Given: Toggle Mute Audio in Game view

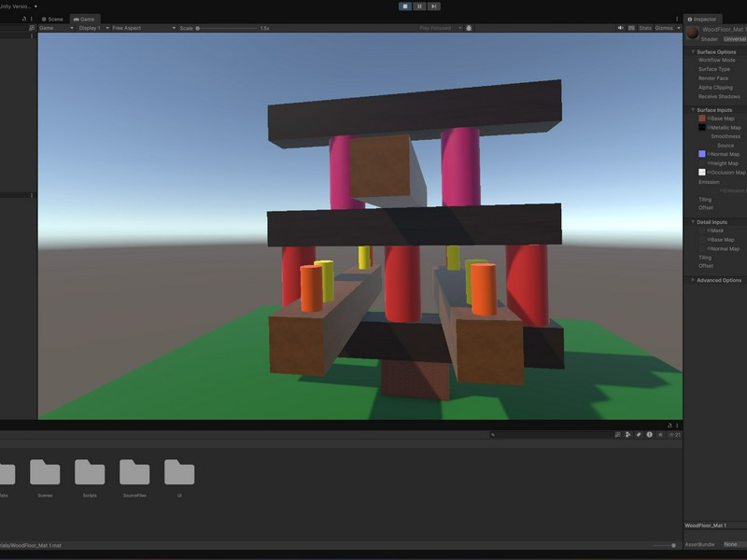Looking at the screenshot, I should coord(621,28).
